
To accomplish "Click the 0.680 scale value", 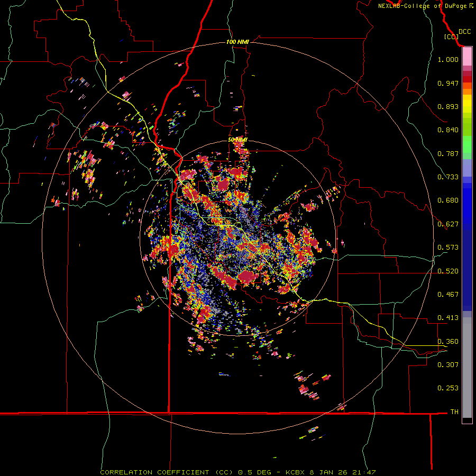I will [x=448, y=200].
